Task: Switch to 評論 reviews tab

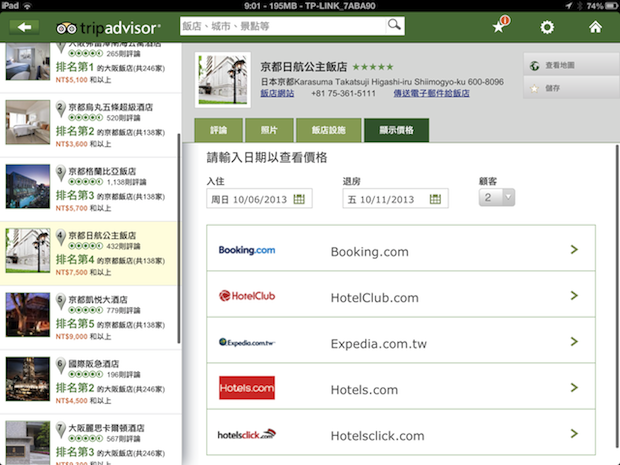Action: (x=219, y=130)
